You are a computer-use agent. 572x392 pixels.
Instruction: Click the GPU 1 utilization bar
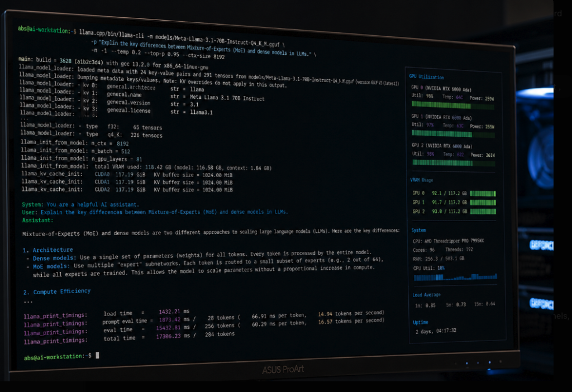pos(454,134)
